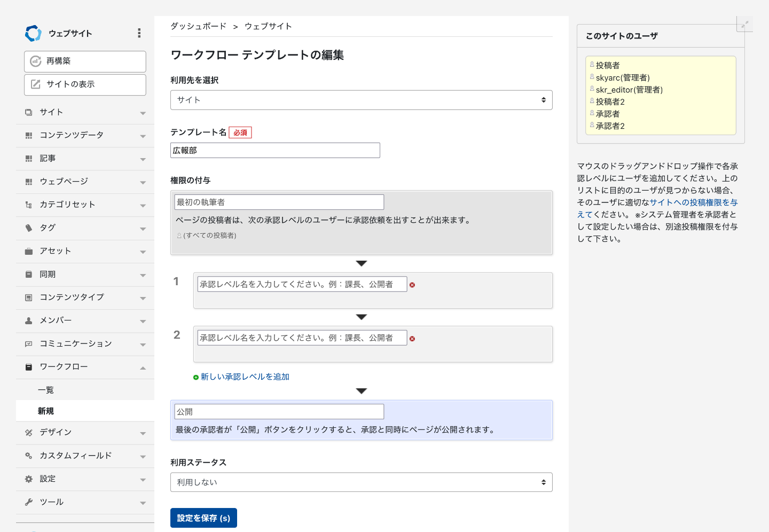This screenshot has height=532, width=769.
Task: Click the red delete icon for level 1
Action: pyautogui.click(x=412, y=285)
